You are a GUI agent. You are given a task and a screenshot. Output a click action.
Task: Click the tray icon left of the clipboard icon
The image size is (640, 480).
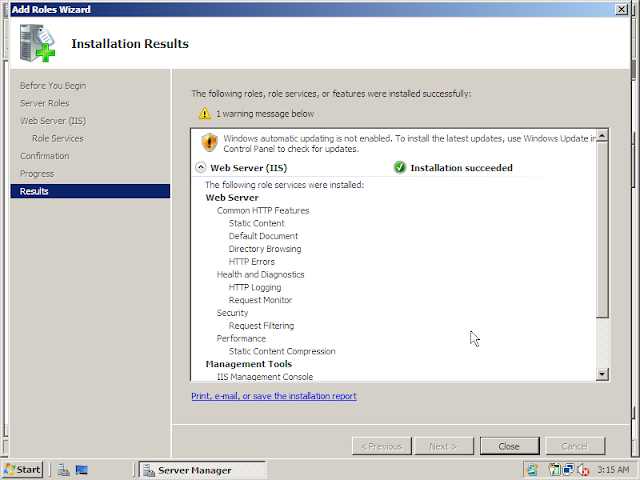532,470
